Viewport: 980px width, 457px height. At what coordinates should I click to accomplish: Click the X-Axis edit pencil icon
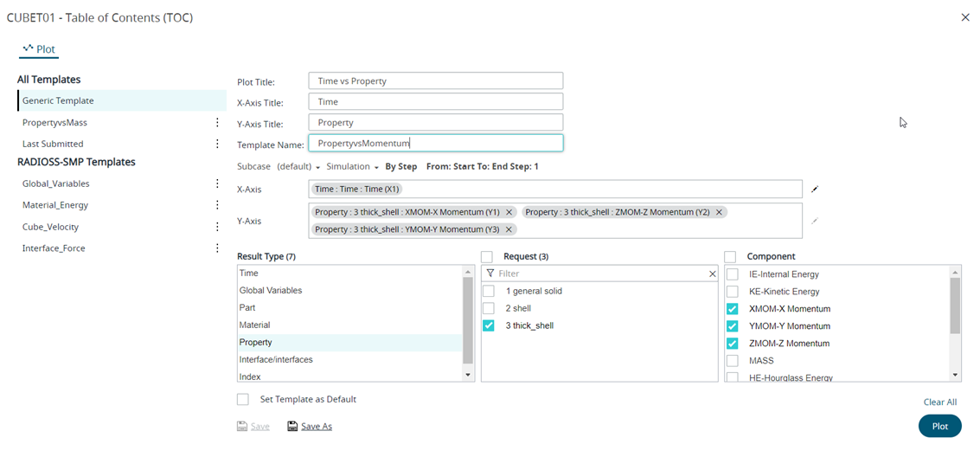[x=814, y=189]
